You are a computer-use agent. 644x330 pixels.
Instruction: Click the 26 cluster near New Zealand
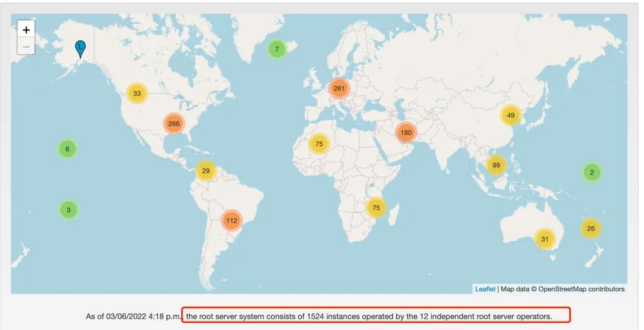[591, 228]
